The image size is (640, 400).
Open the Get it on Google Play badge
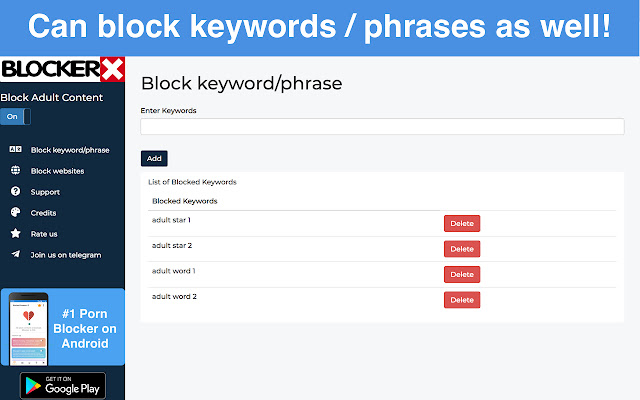pyautogui.click(x=62, y=386)
